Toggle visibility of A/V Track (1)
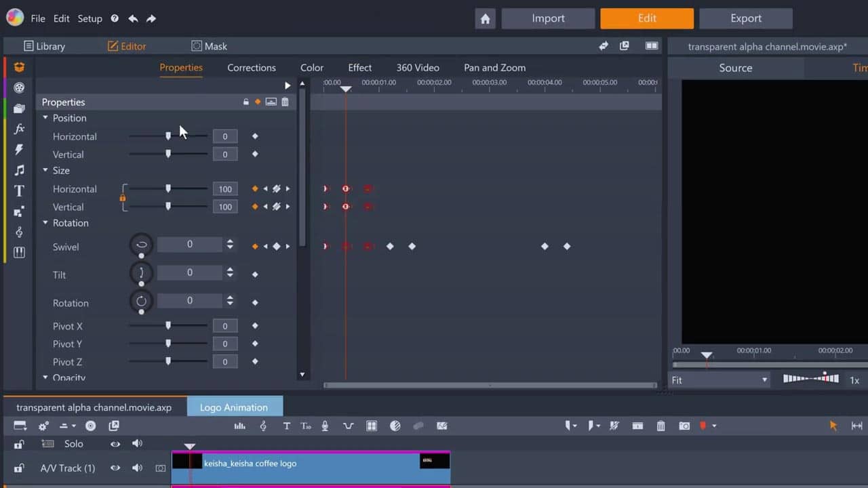 tap(115, 468)
